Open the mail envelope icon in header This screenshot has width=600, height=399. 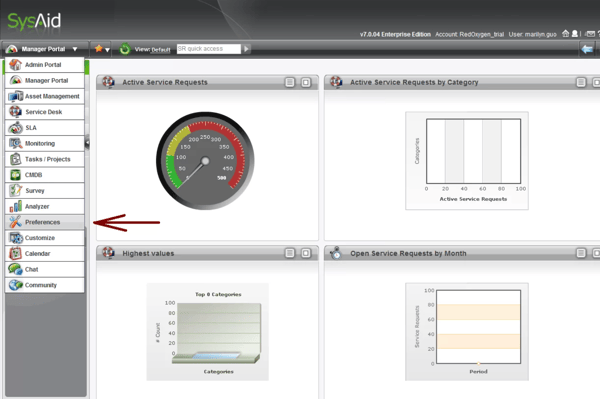[x=591, y=34]
